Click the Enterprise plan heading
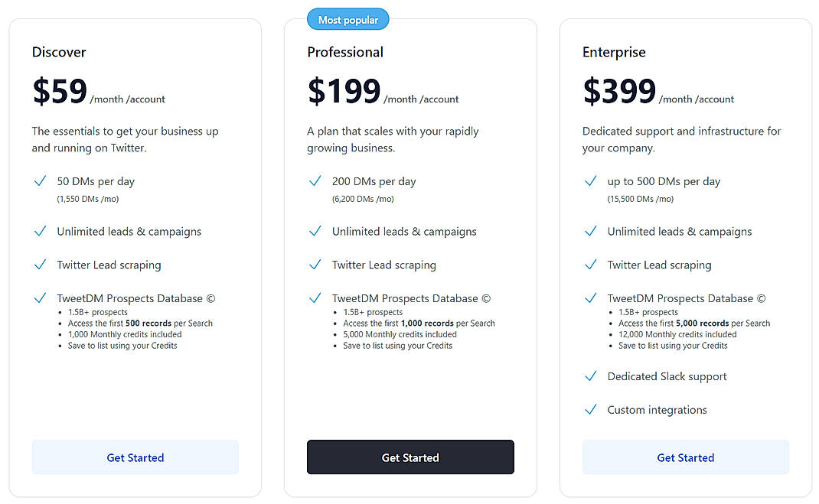 (614, 52)
